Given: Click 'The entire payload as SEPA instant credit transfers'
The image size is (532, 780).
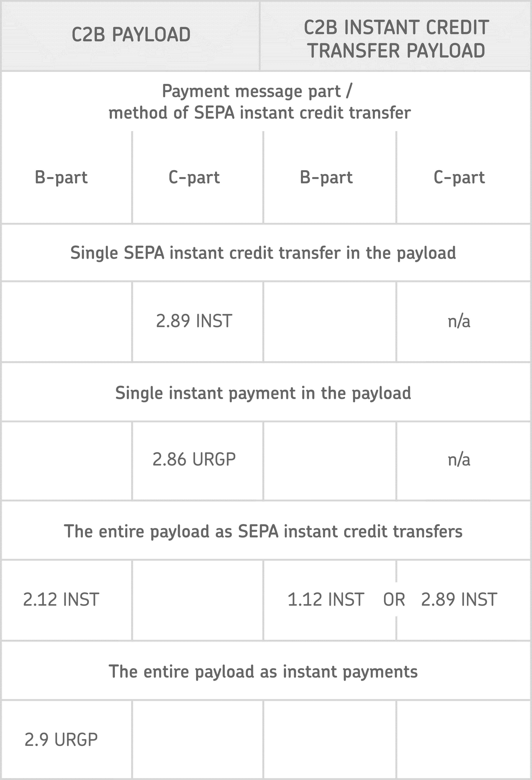Looking at the screenshot, I should click(263, 532).
